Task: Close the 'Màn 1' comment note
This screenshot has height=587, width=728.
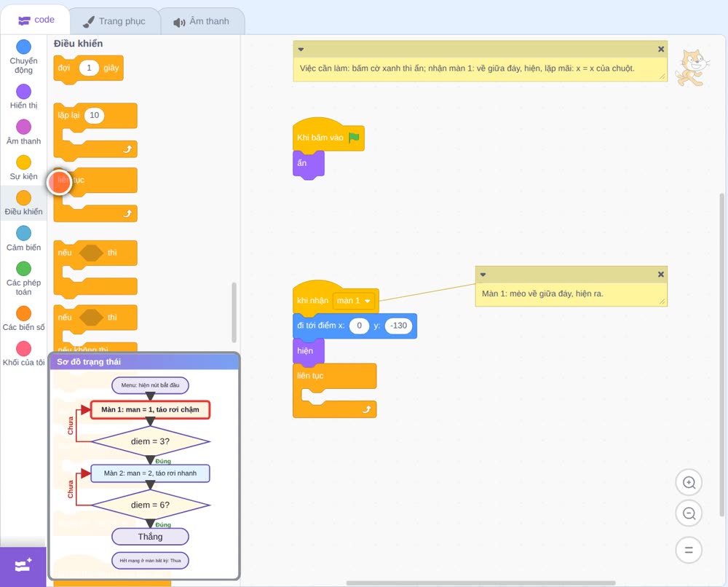Action: click(661, 275)
